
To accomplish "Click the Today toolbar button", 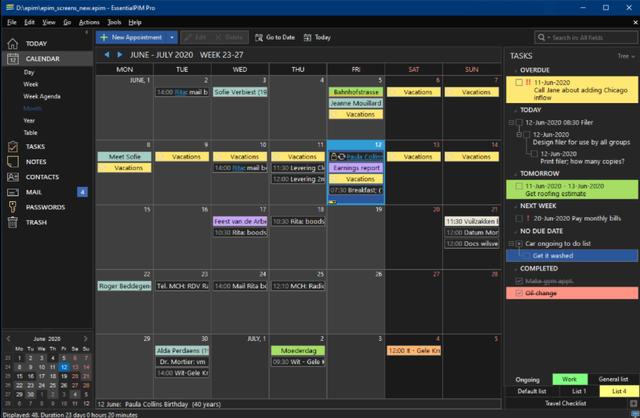I will click(317, 38).
